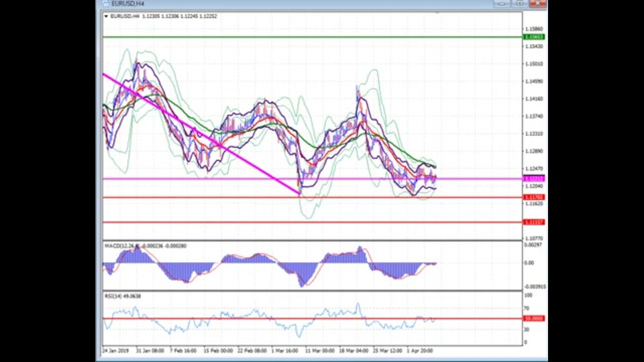The height and width of the screenshot is (362, 644).
Task: Select the upper red support price tag
Action: click(x=533, y=197)
